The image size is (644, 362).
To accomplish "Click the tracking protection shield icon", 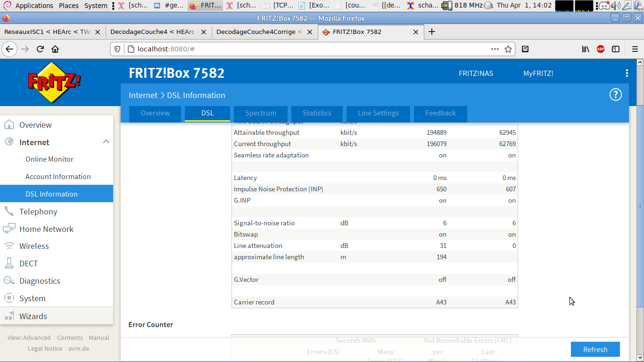I will pyautogui.click(x=118, y=49).
